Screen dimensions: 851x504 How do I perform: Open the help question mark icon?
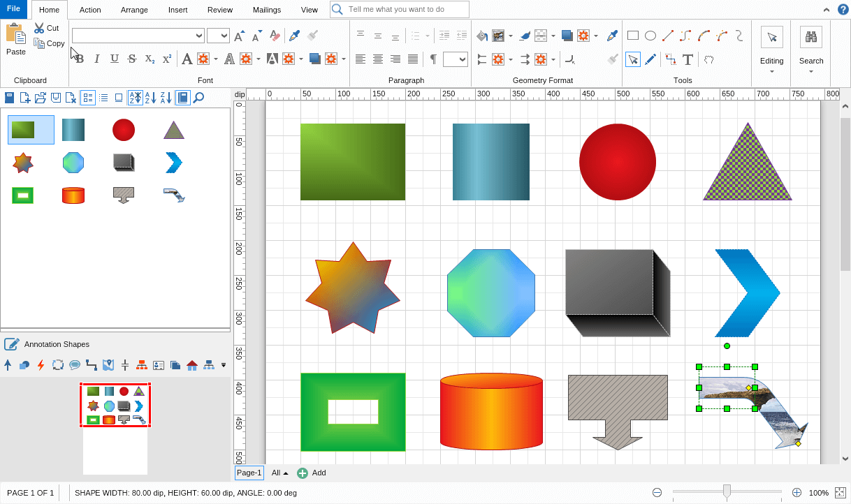pos(843,9)
